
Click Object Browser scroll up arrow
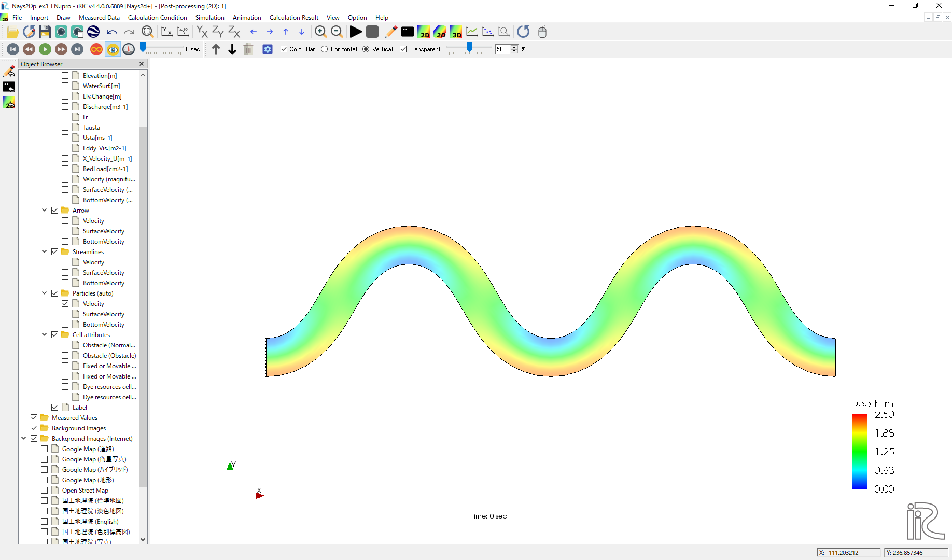pyautogui.click(x=143, y=75)
